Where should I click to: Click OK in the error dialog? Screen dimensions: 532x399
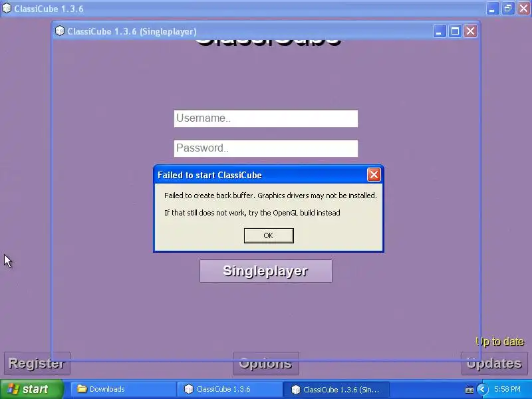tap(269, 235)
